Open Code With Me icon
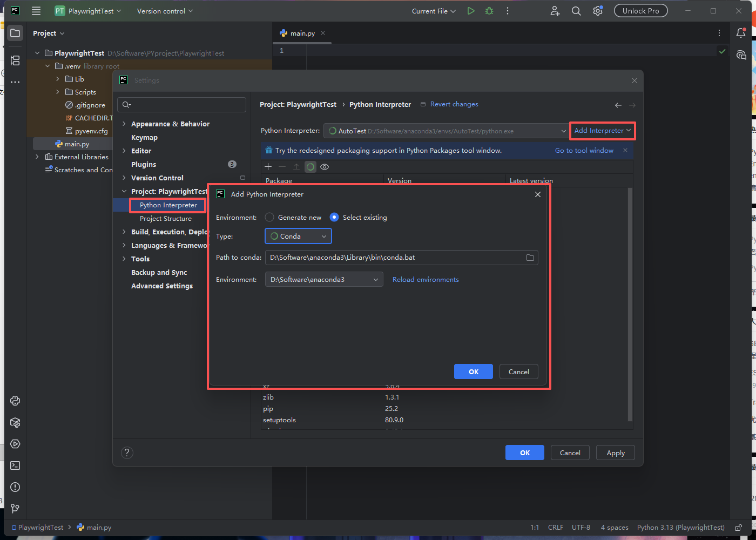 pyautogui.click(x=555, y=11)
